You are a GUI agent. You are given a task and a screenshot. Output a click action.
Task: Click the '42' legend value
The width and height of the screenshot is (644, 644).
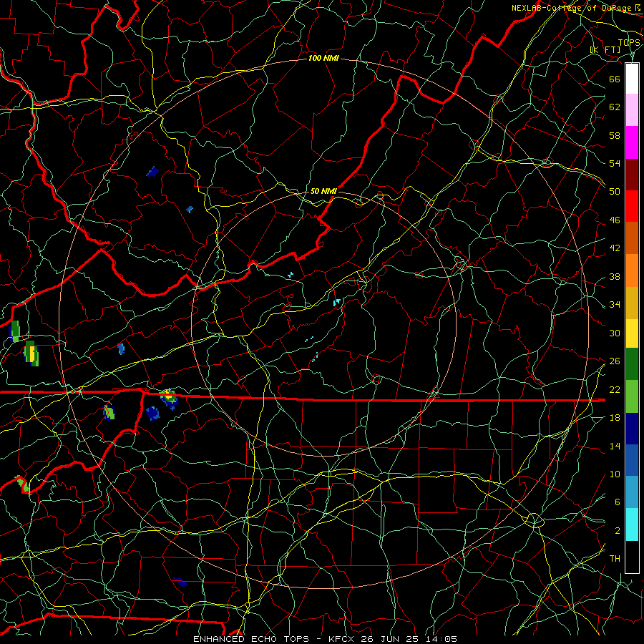[615, 248]
